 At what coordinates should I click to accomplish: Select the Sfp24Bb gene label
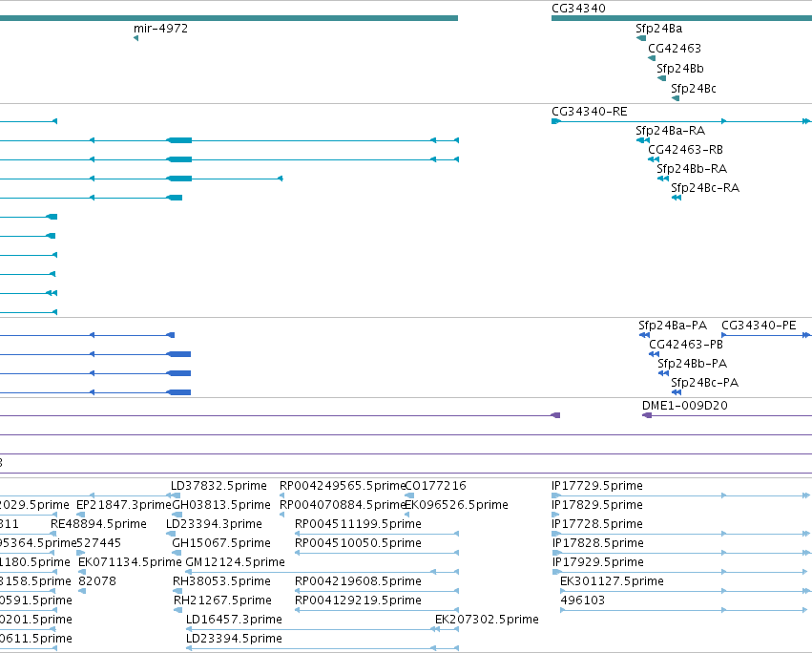pyautogui.click(x=680, y=69)
